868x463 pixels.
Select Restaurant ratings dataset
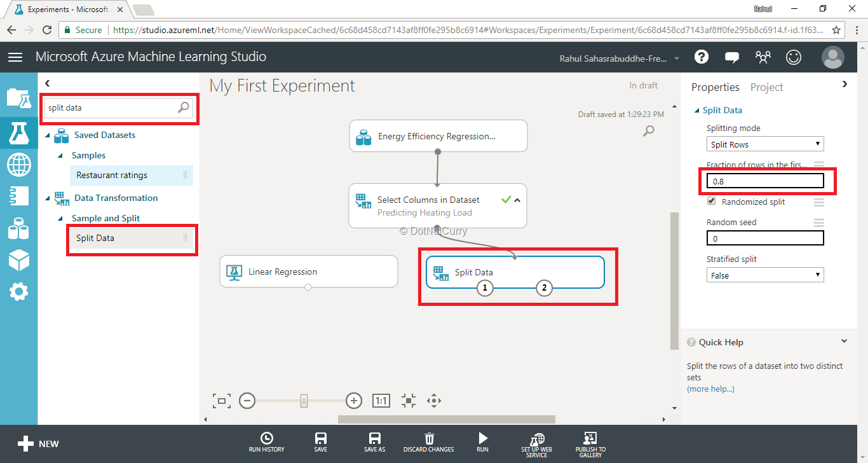click(x=132, y=175)
